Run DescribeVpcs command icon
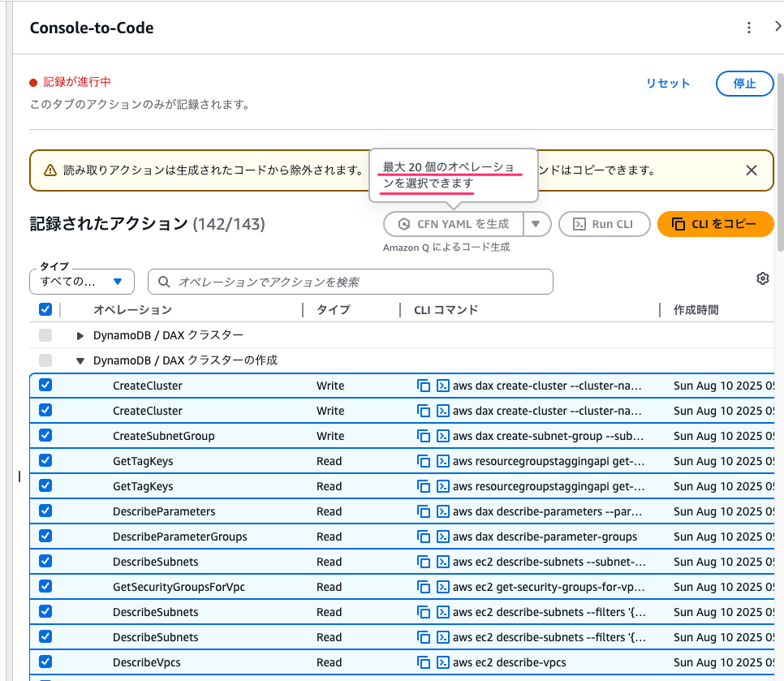 pyautogui.click(x=442, y=662)
